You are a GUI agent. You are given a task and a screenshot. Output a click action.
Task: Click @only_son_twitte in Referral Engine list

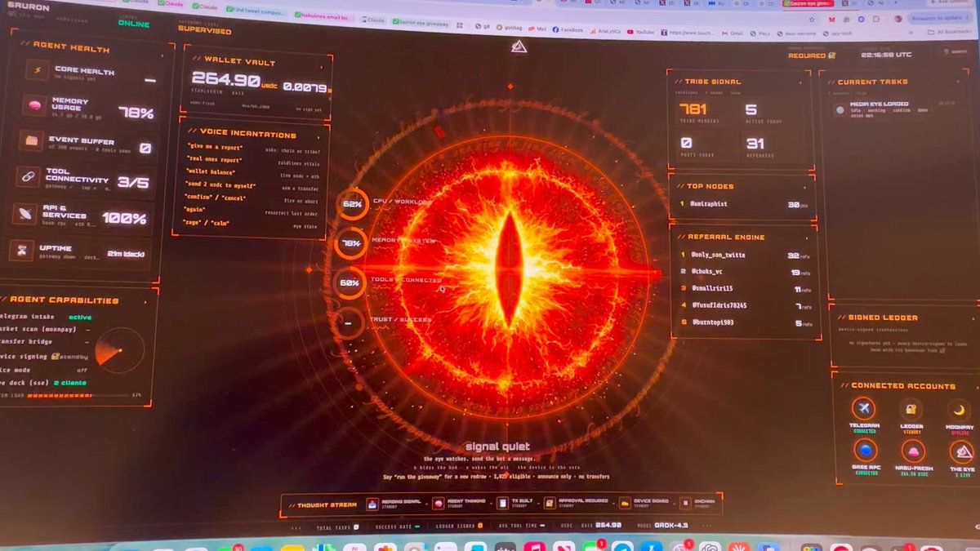[719, 256]
